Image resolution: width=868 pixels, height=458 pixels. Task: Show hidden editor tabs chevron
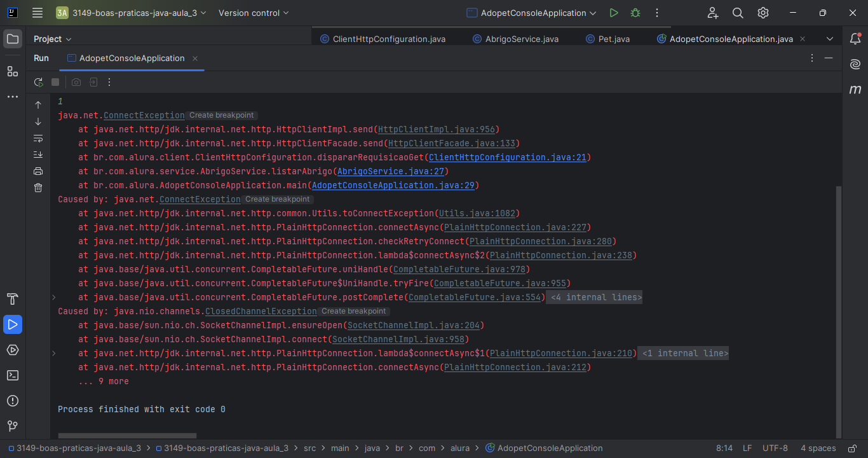pyautogui.click(x=830, y=39)
